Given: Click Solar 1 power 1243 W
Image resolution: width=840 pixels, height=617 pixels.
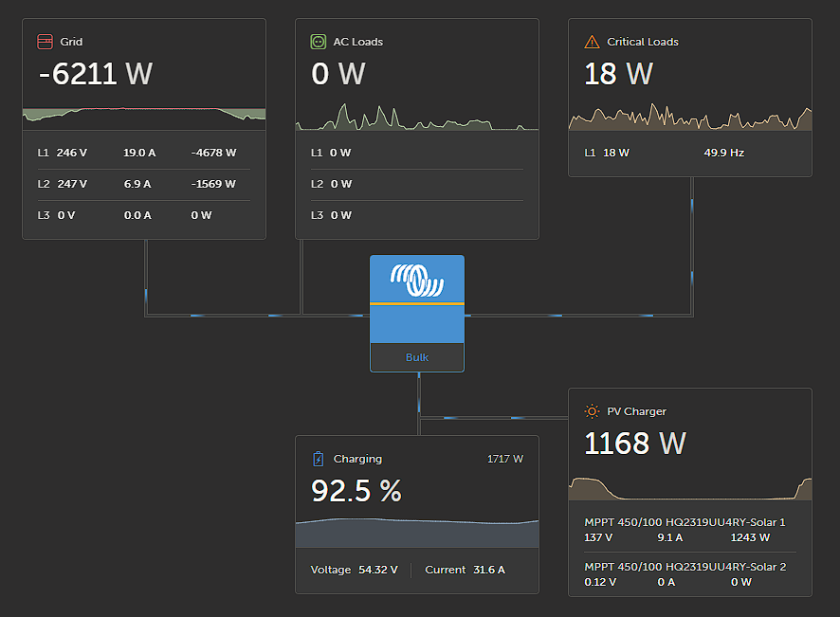Looking at the screenshot, I should pos(750,537).
